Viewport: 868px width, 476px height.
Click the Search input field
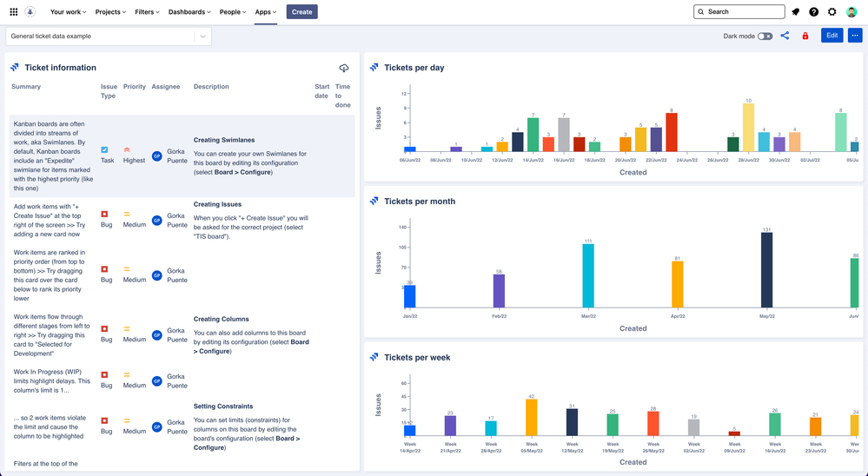tap(739, 11)
